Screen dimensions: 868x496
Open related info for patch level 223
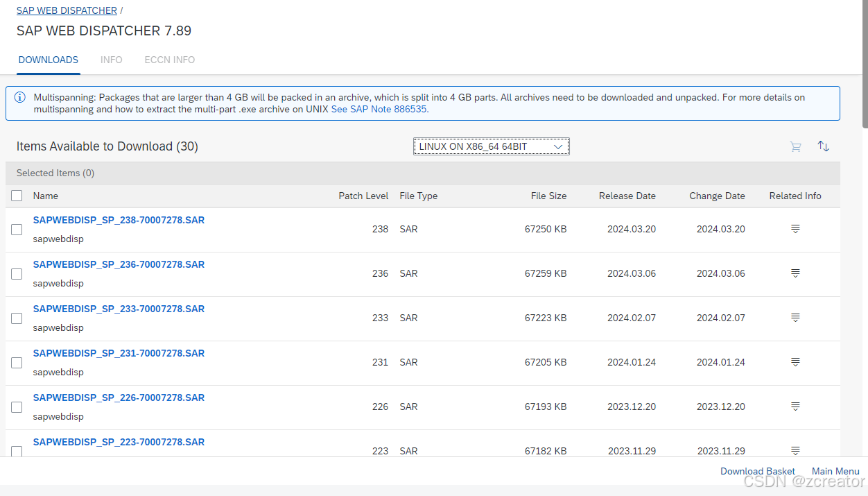pyautogui.click(x=795, y=450)
